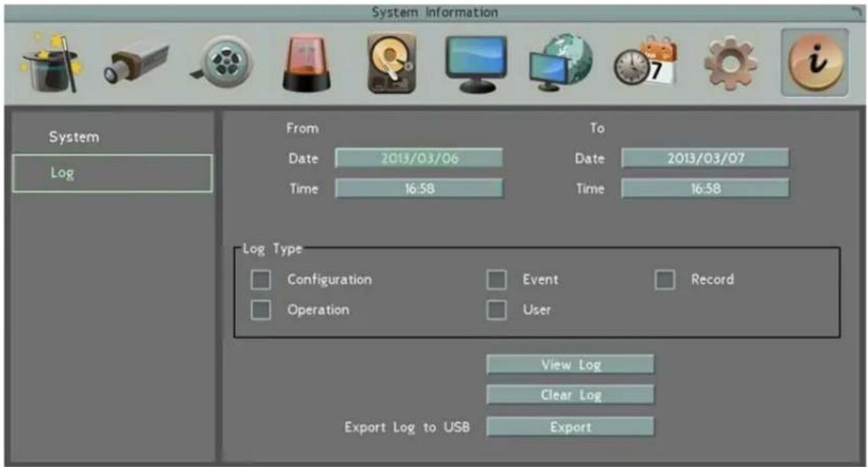The height and width of the screenshot is (467, 868).
Task: Click the return arrow in title bar
Action: (x=856, y=12)
